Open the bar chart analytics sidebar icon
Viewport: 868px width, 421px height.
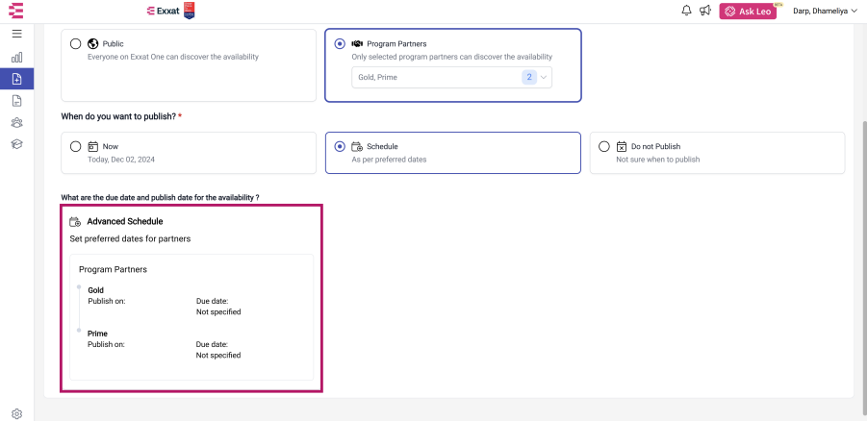[16, 57]
